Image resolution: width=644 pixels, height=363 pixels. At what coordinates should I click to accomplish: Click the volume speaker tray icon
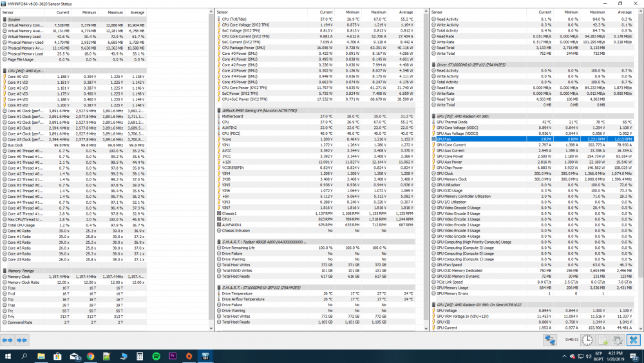pos(588,357)
